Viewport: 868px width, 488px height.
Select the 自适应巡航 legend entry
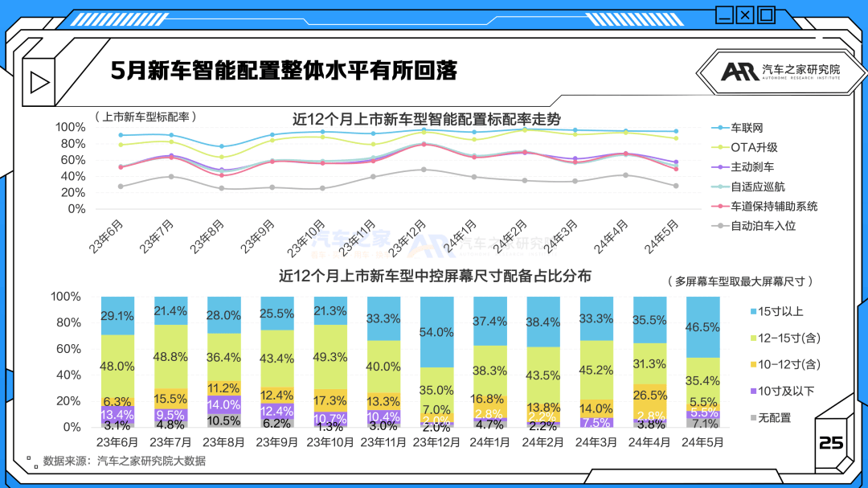click(x=748, y=187)
